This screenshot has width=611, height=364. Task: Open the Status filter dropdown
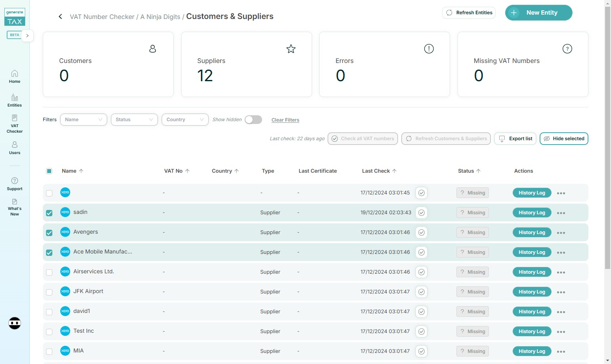134,120
